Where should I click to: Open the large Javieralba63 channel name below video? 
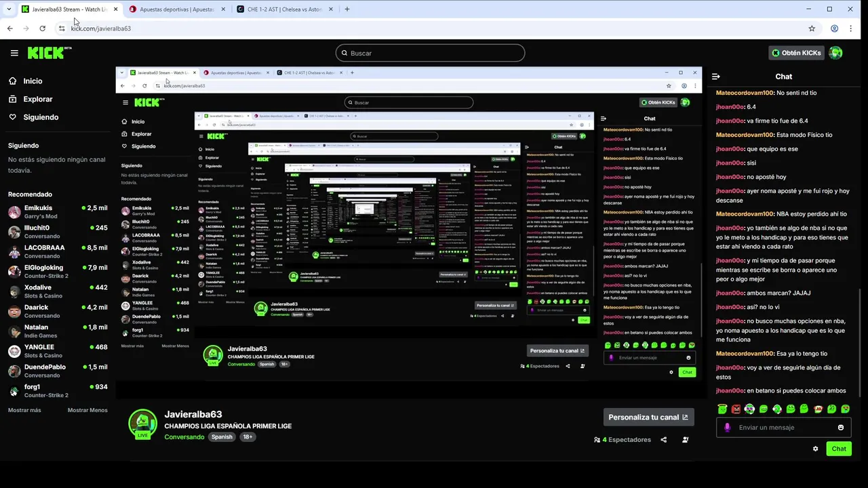click(193, 414)
